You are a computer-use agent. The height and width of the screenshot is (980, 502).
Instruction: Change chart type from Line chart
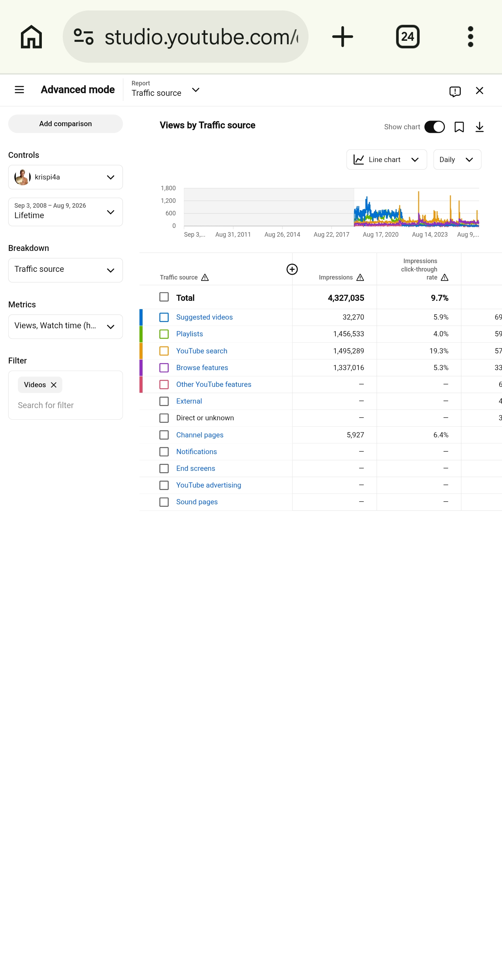[x=387, y=159]
